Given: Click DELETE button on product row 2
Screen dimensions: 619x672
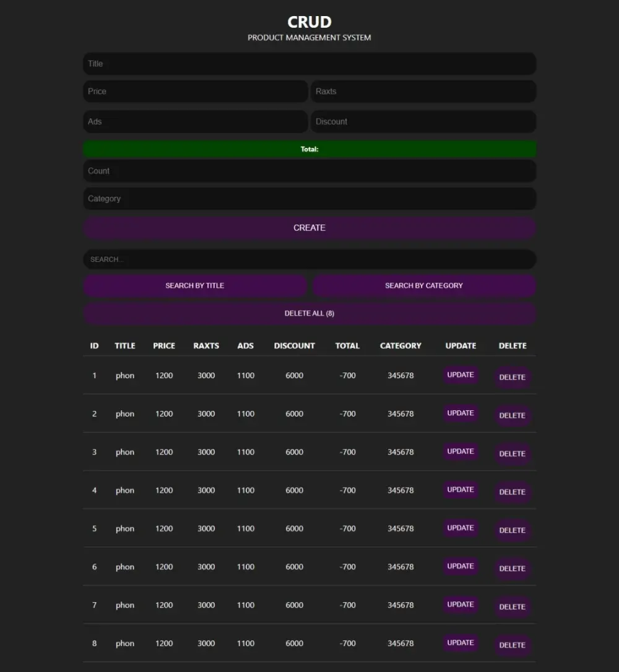Looking at the screenshot, I should click(513, 415).
